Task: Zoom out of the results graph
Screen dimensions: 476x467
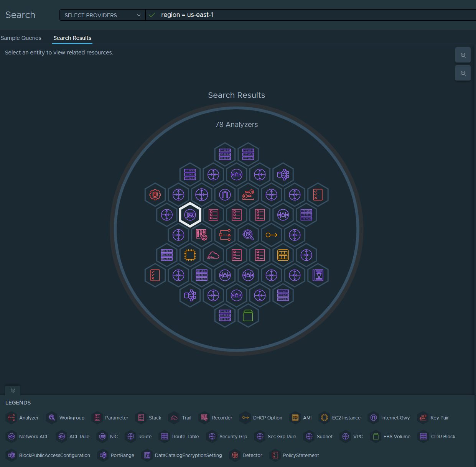Action: coord(463,73)
